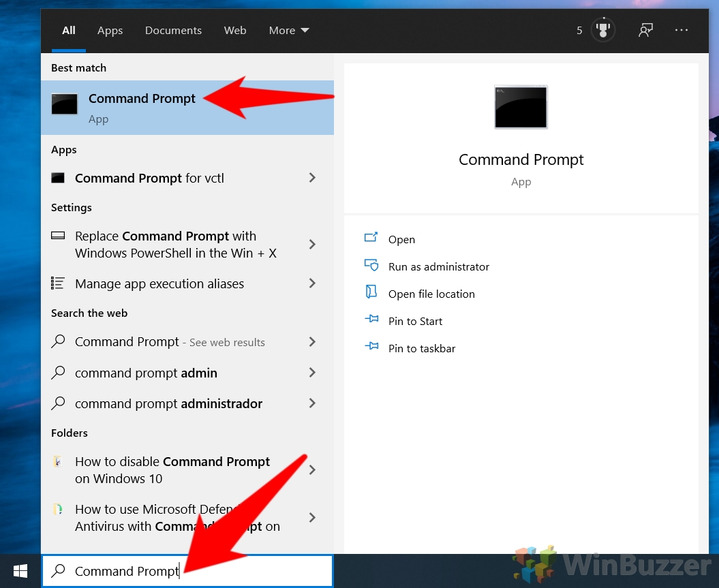Viewport: 719px width, 588px height.
Task: Click the Command Prompt app icon preview
Action: pos(521,106)
